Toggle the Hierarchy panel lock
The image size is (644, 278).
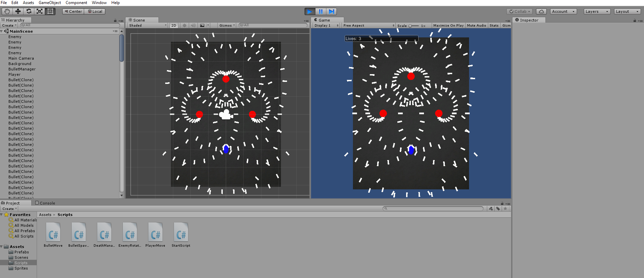coord(115,21)
